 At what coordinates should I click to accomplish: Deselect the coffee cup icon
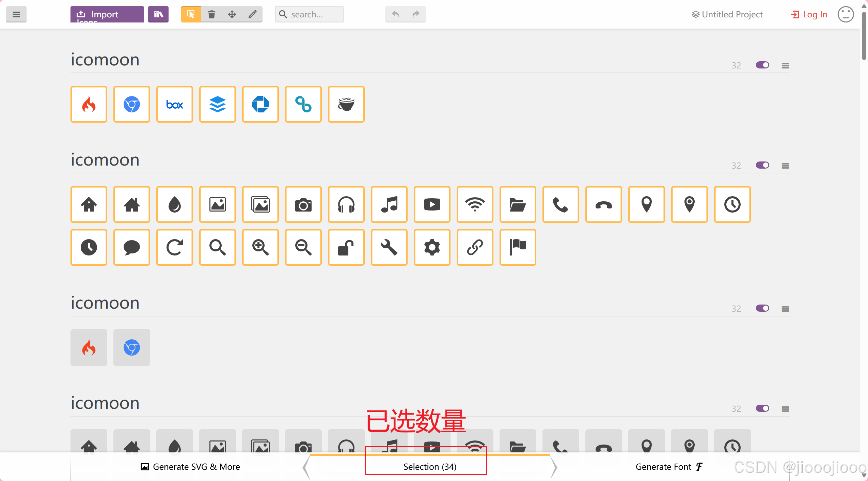[346, 104]
